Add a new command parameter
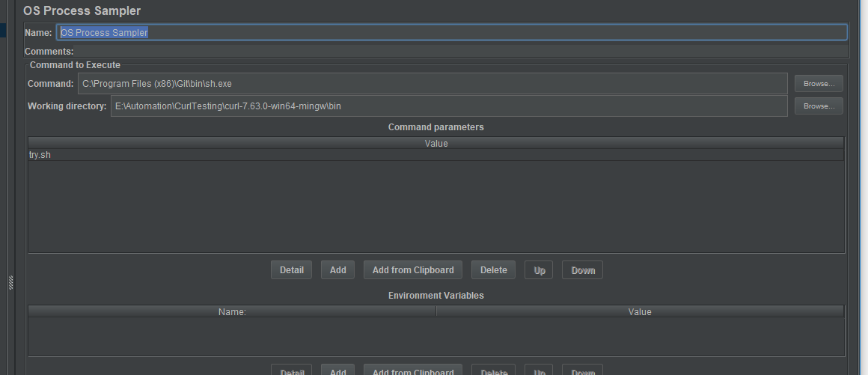The image size is (868, 375). click(338, 270)
